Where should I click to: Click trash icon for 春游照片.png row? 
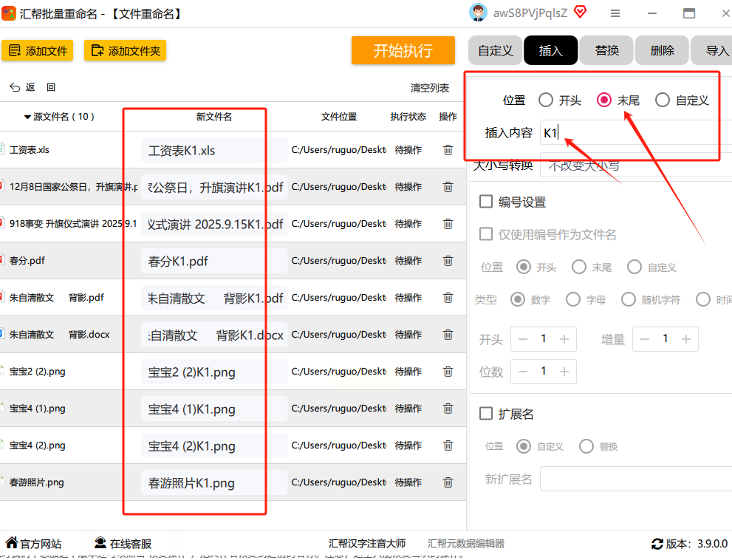448,482
